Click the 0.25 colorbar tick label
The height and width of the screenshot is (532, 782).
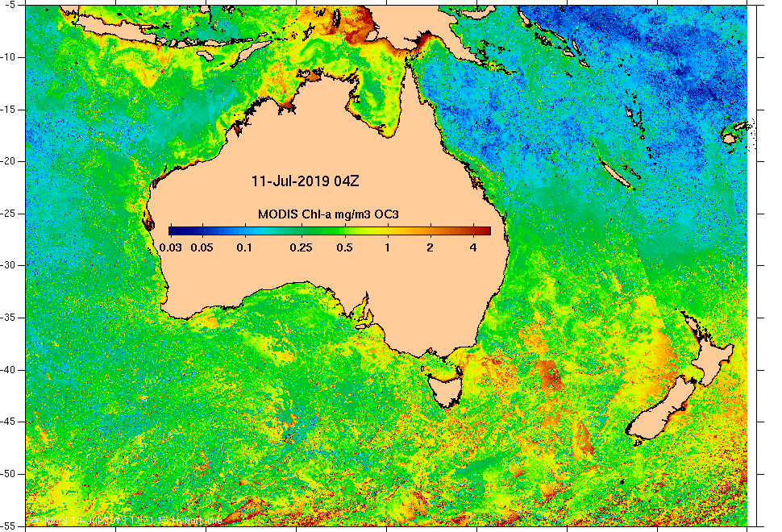coord(302,247)
